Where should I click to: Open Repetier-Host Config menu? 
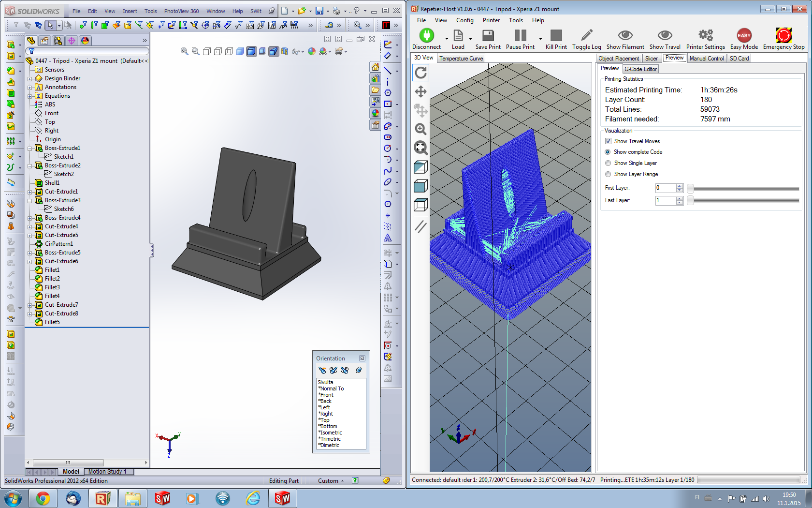(x=464, y=20)
